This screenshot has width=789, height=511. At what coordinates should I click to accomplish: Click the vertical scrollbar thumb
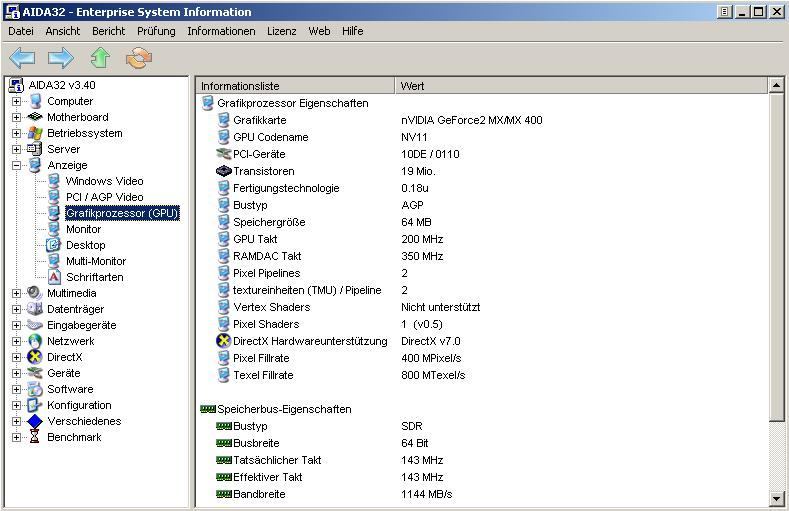tap(777, 257)
